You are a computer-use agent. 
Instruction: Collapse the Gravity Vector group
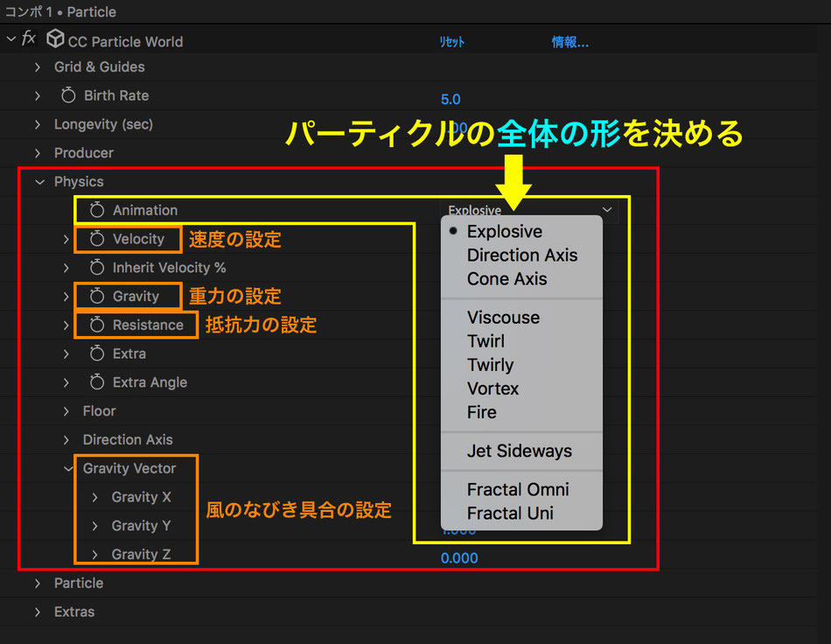68,468
